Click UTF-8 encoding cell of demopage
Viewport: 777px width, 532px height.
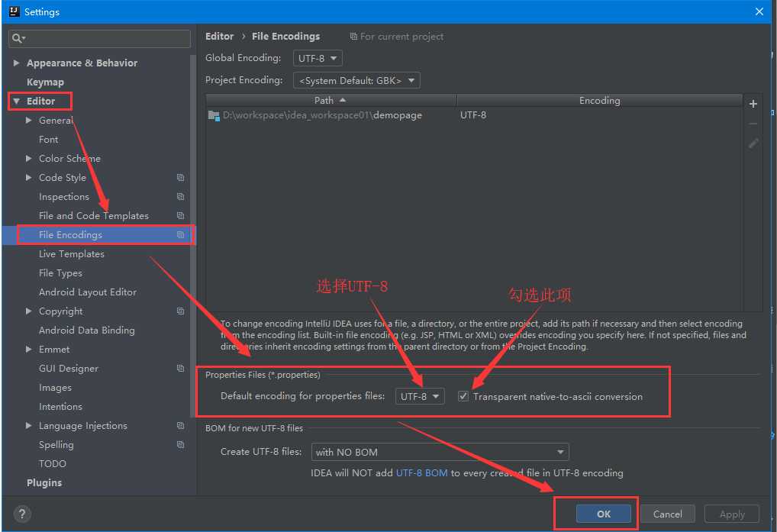[473, 115]
